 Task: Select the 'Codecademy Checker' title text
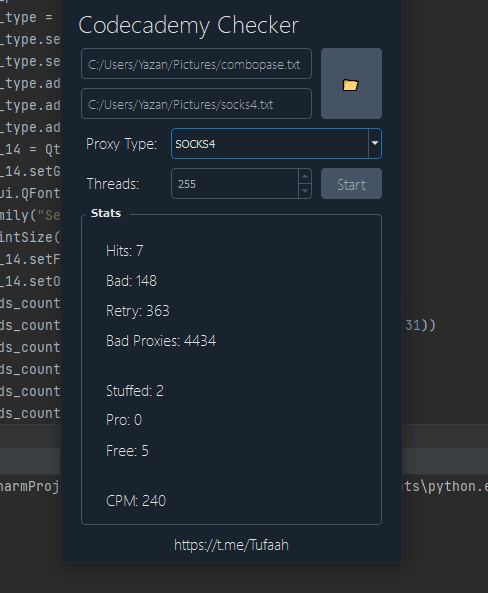(x=188, y=26)
